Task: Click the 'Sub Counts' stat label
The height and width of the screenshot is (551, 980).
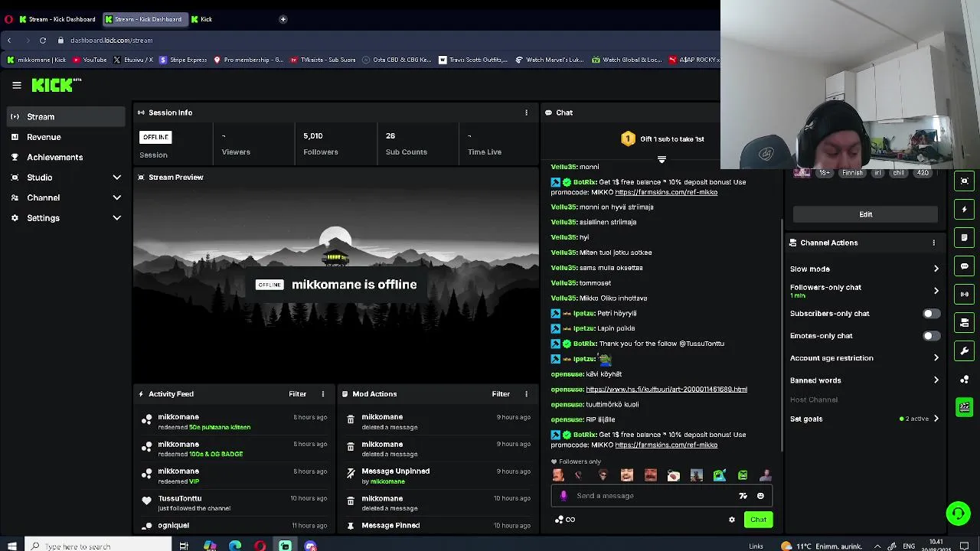Action: [406, 152]
